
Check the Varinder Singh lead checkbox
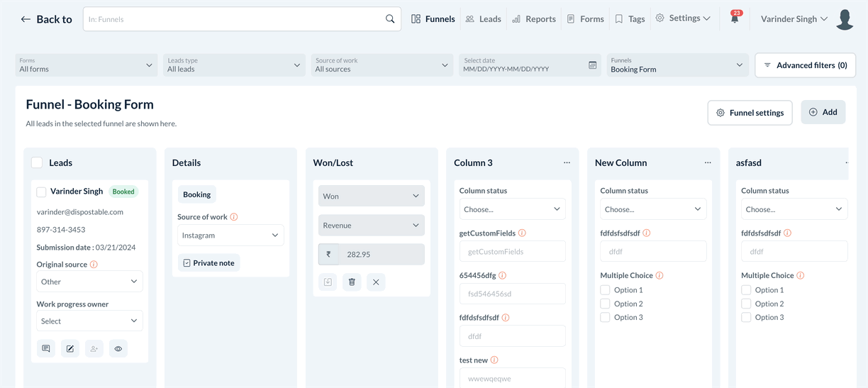click(x=41, y=192)
